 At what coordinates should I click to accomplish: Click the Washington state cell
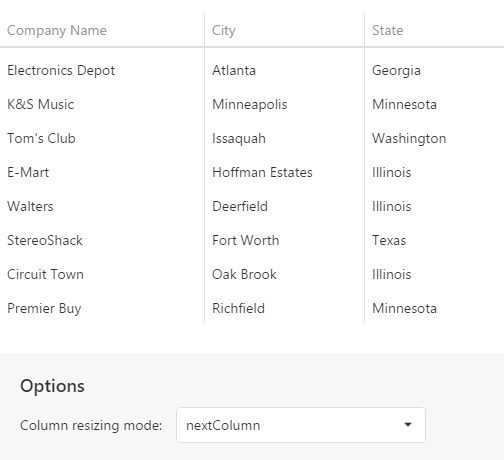(x=434, y=138)
